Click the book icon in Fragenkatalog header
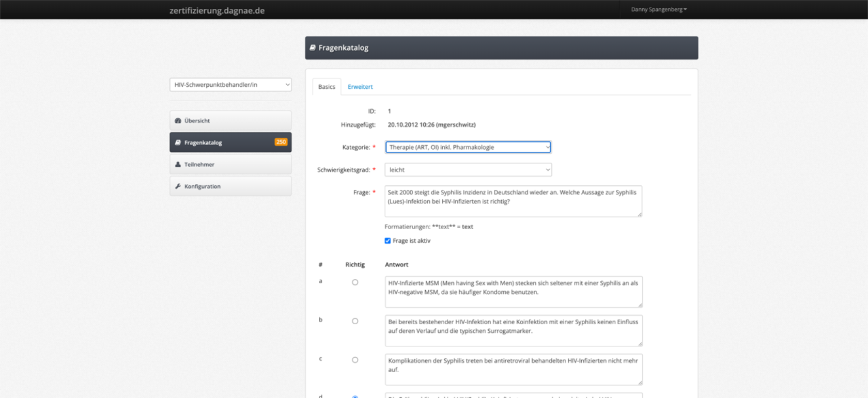Image resolution: width=868 pixels, height=398 pixels. coord(313,47)
